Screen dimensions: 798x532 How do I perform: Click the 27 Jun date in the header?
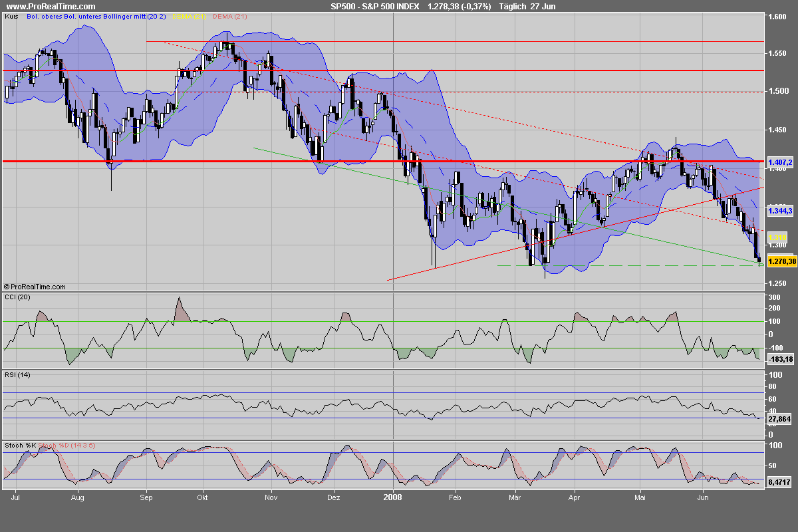543,6
